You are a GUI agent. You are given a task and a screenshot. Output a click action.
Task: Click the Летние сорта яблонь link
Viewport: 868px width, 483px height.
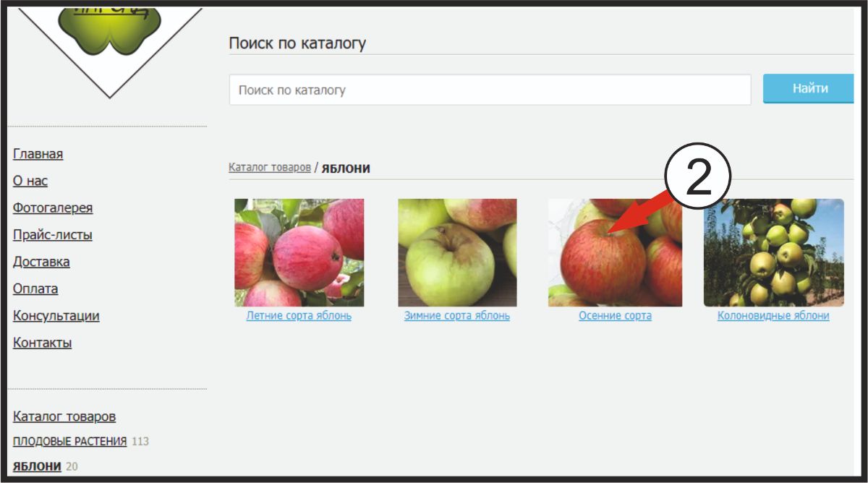pyautogui.click(x=299, y=316)
